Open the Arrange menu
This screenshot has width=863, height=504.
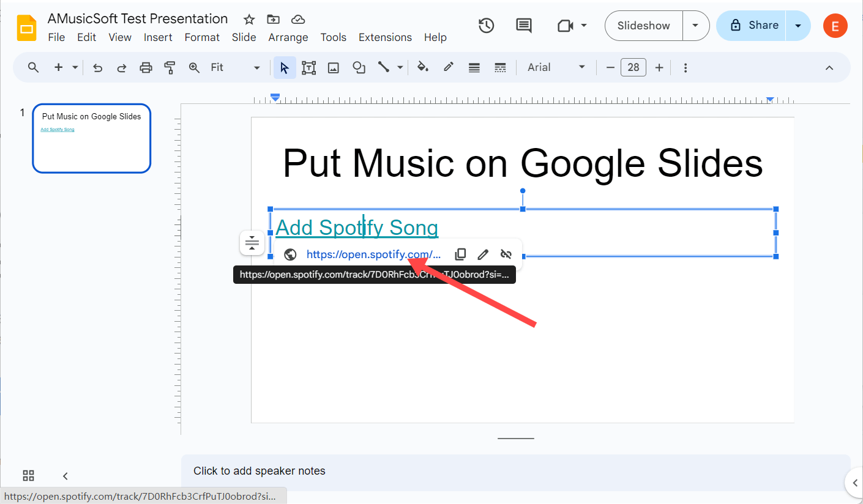pyautogui.click(x=288, y=37)
